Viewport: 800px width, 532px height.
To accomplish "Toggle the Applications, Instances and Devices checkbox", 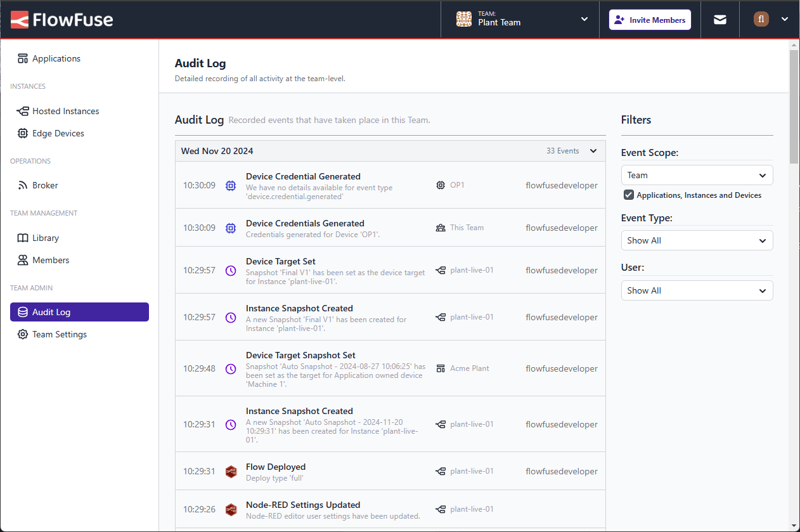I will [x=628, y=195].
